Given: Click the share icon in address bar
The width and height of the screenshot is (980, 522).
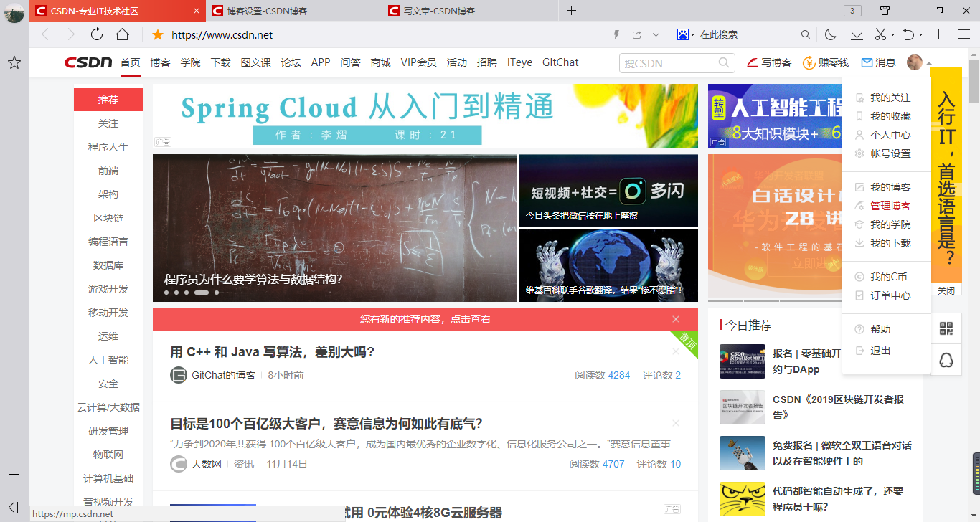Looking at the screenshot, I should tap(636, 34).
